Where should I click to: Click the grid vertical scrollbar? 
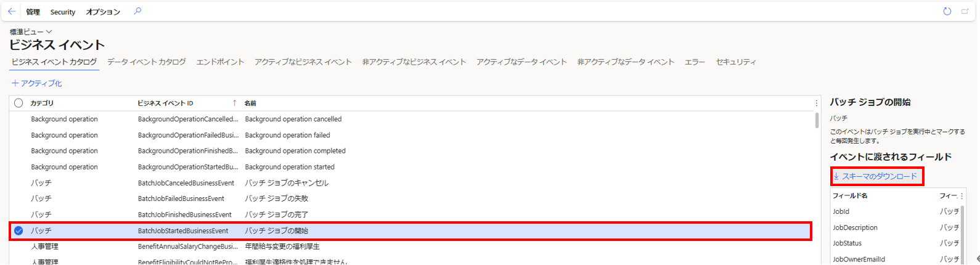[817, 120]
